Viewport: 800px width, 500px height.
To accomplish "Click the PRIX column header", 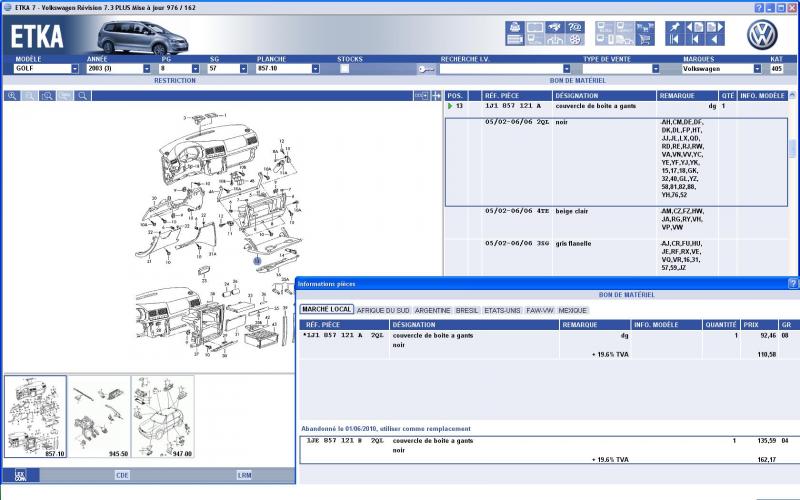I will click(759, 324).
